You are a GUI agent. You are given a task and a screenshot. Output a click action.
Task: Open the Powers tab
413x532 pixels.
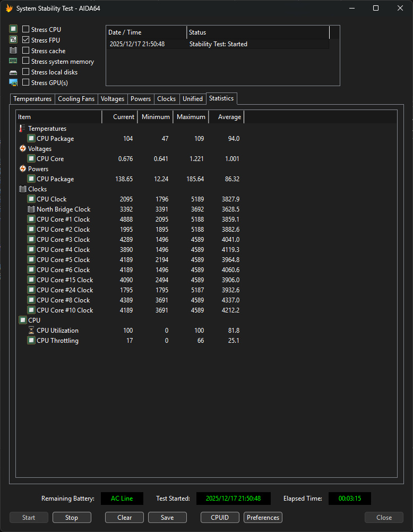141,99
